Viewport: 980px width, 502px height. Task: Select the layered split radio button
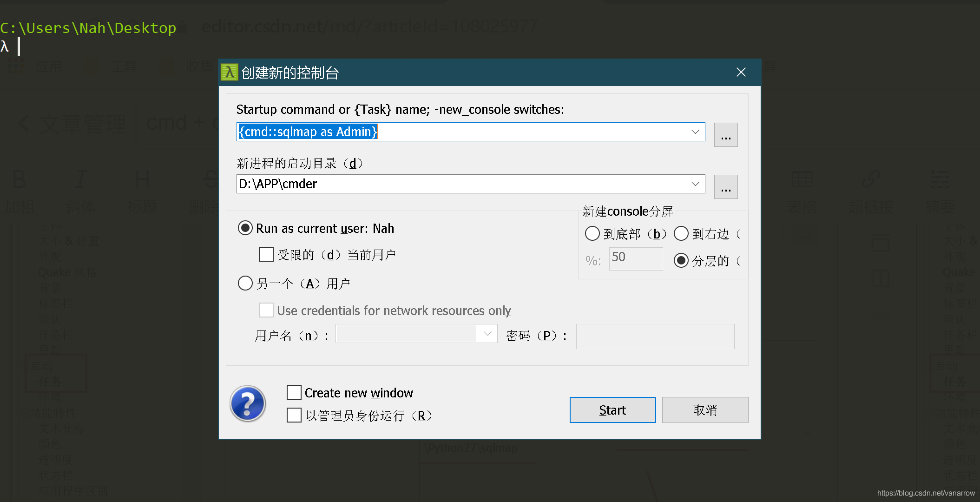pyautogui.click(x=681, y=260)
